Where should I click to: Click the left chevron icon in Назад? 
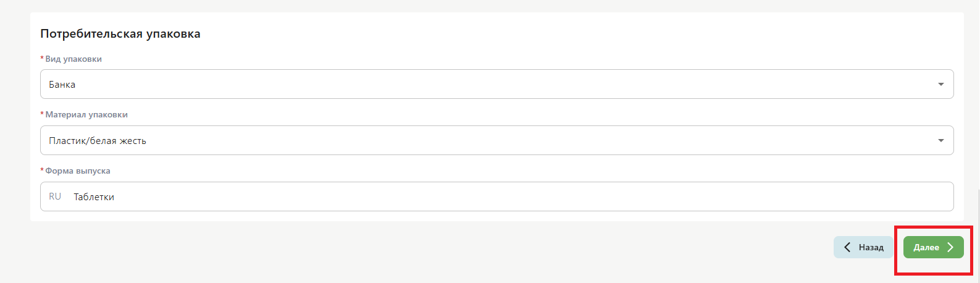[847, 247]
